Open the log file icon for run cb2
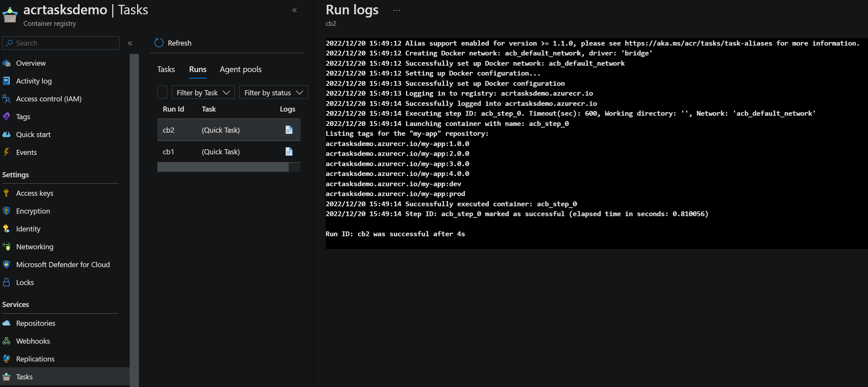Screen dimensions: 868x387 [x=289, y=130]
